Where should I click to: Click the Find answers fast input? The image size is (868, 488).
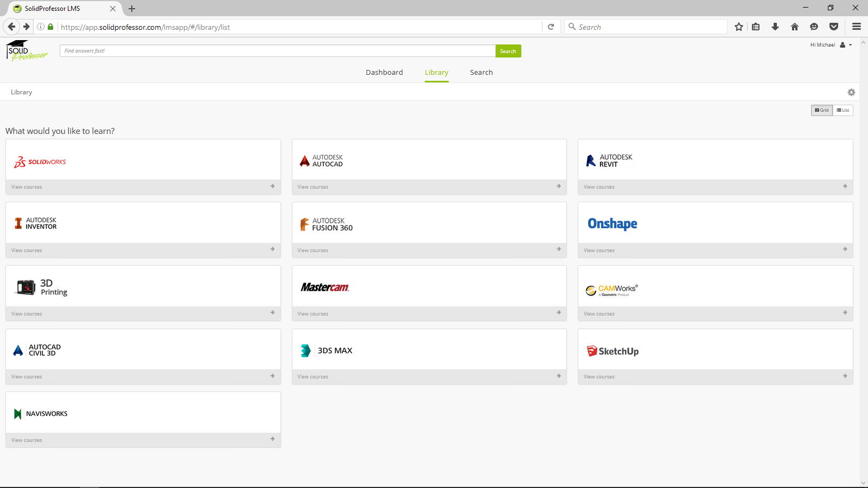[277, 51]
